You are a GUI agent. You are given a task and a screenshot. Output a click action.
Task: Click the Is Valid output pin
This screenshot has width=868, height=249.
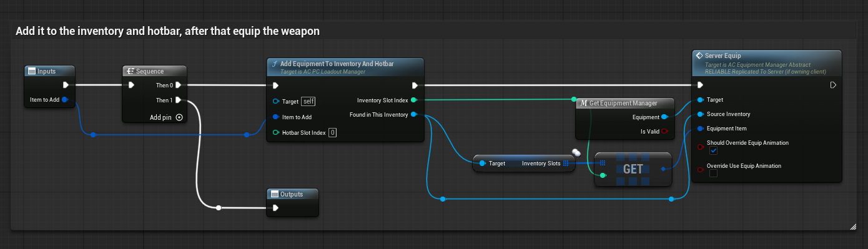(664, 131)
